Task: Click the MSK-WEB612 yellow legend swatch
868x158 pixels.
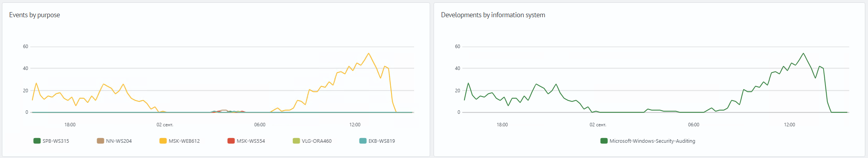Action: (x=163, y=141)
